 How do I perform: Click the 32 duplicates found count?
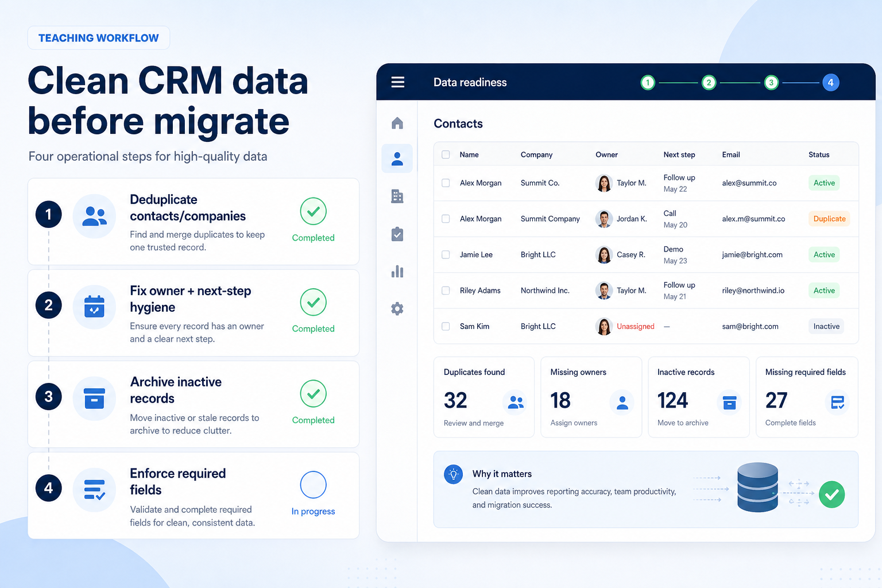click(x=455, y=400)
